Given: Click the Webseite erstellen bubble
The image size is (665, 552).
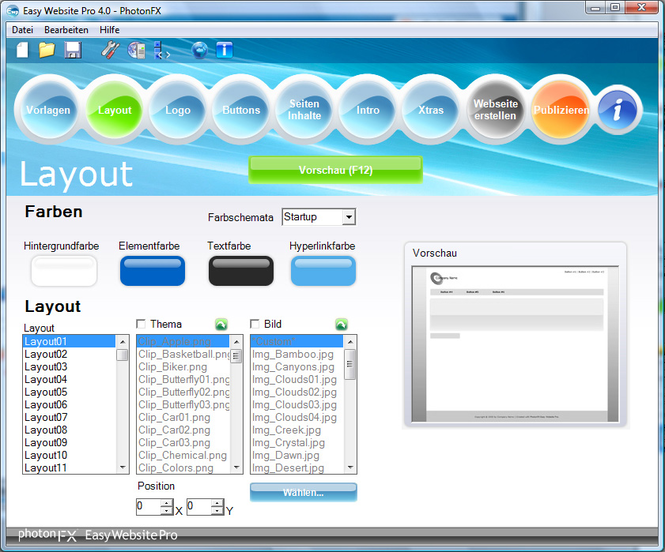Looking at the screenshot, I should [x=495, y=110].
